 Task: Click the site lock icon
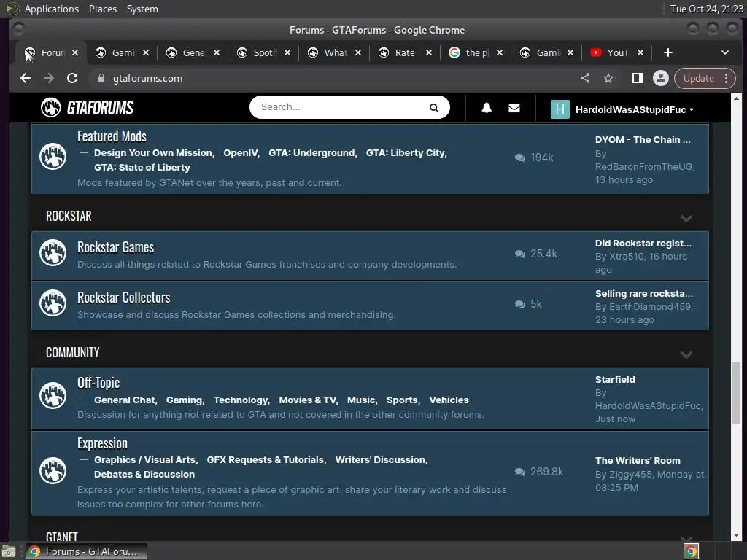[x=101, y=78]
